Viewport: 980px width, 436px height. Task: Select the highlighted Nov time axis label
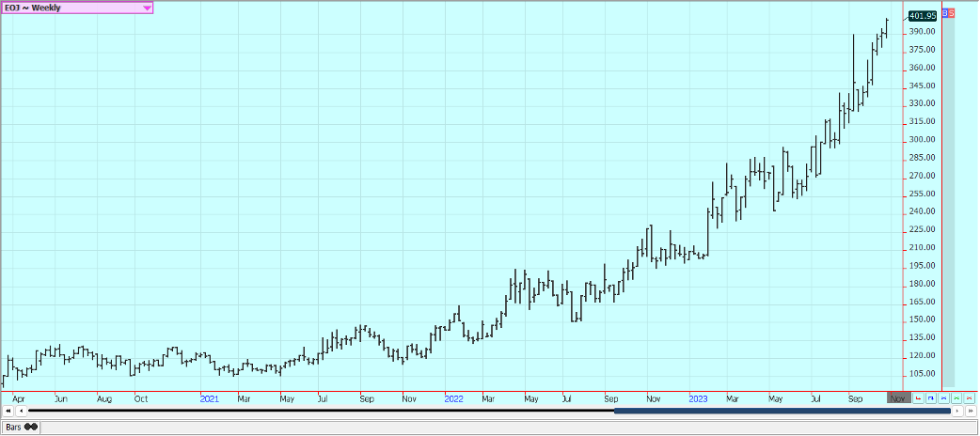898,399
